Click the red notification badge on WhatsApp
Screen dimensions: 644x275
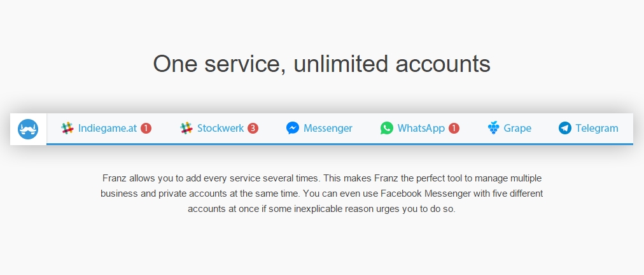454,128
